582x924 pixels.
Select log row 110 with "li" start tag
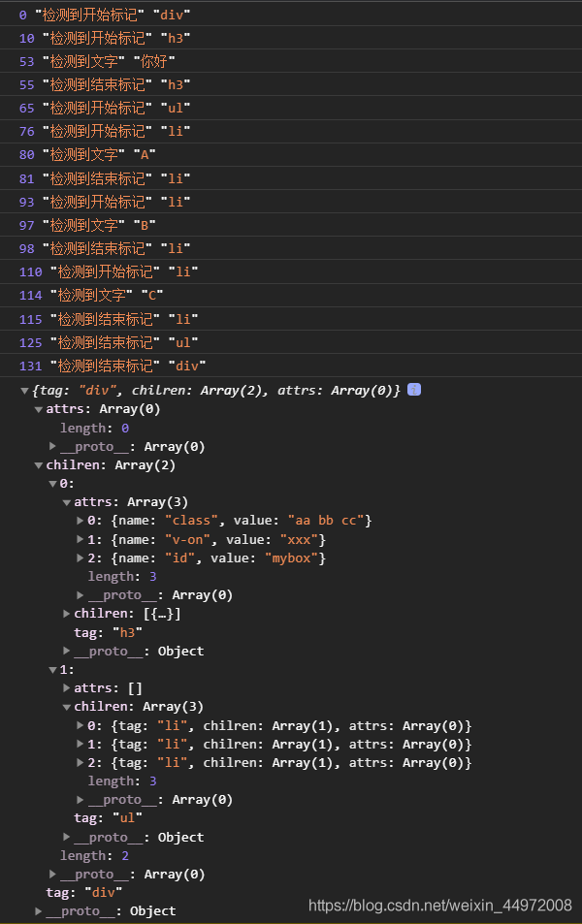(x=291, y=271)
